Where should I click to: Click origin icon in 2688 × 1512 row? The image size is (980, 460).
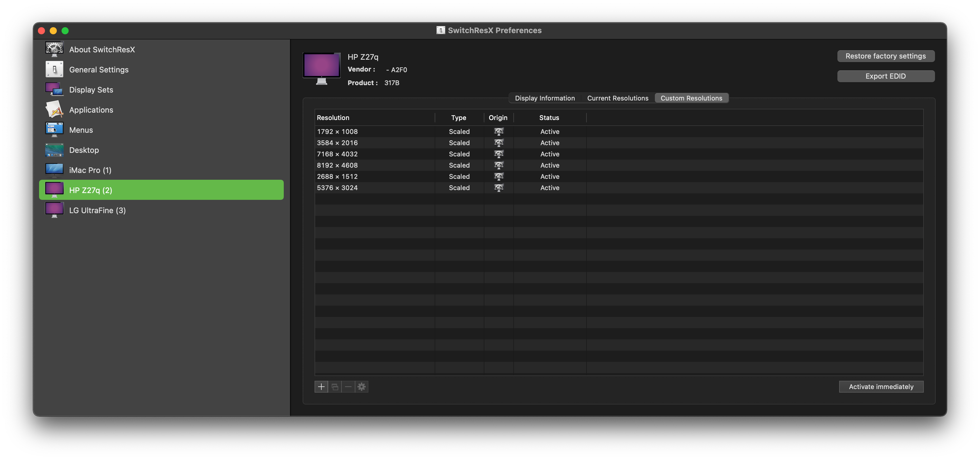point(499,176)
